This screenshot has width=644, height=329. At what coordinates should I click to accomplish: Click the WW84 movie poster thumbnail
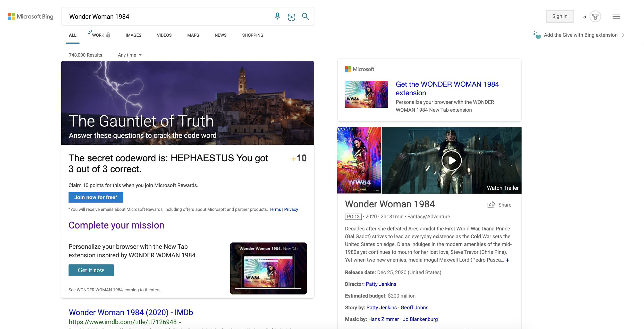point(359,160)
